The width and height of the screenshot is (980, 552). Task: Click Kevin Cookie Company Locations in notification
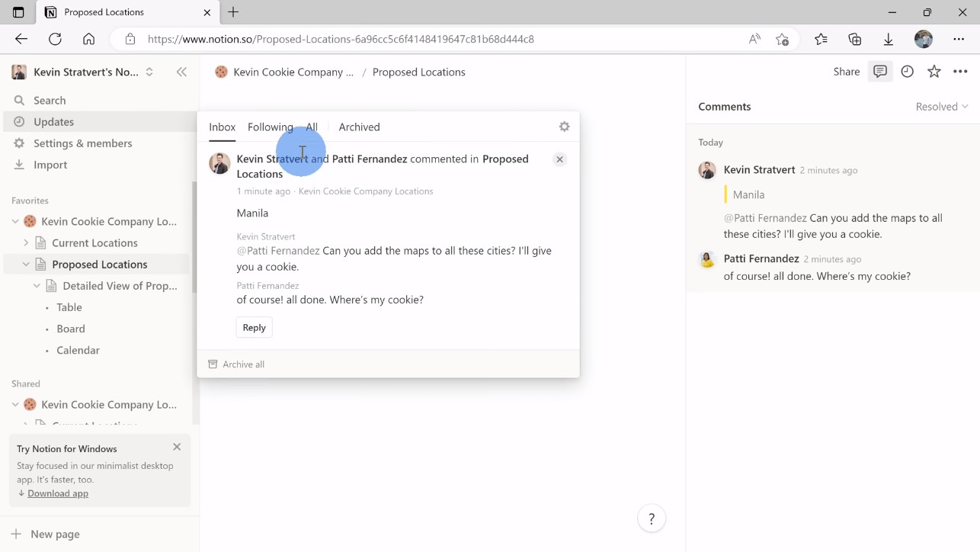[366, 191]
